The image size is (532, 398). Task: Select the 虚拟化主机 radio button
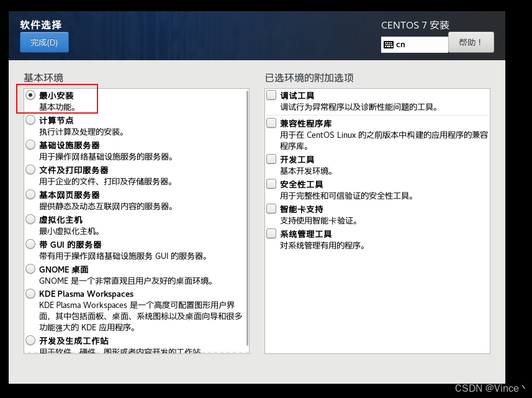click(30, 220)
